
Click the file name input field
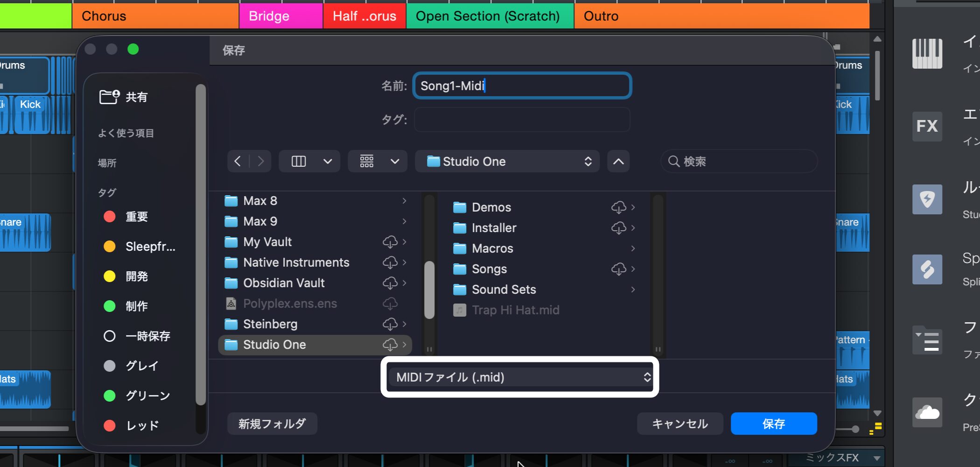tap(522, 86)
